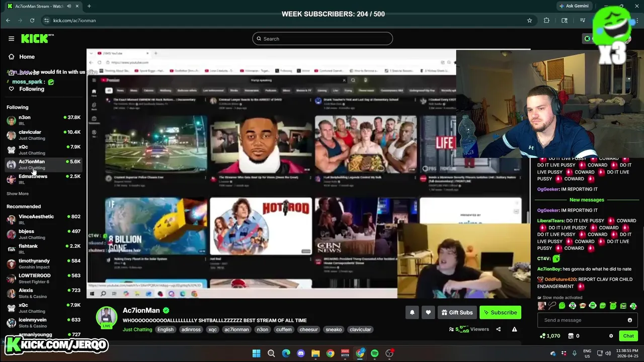Select Ac7ionMan in the Following list
The height and width of the screenshot is (362, 644).
pos(43,164)
